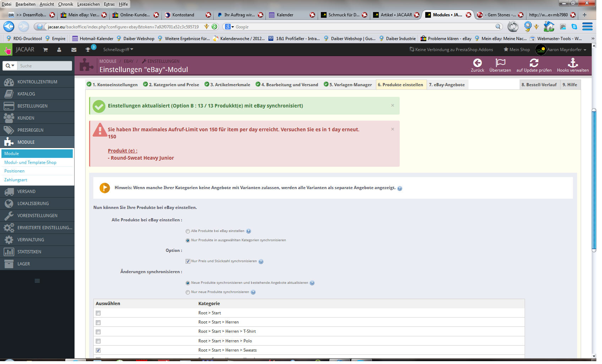This screenshot has width=602, height=364.
Task: Open the envelope messages icon
Action: 74,50
